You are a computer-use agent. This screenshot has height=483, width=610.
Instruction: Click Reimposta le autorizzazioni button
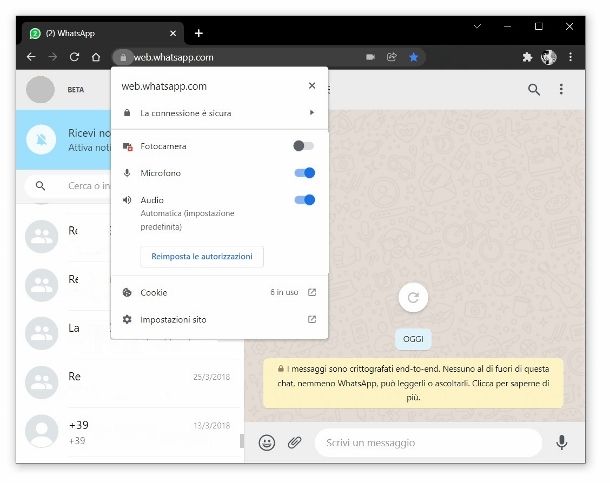tap(202, 256)
